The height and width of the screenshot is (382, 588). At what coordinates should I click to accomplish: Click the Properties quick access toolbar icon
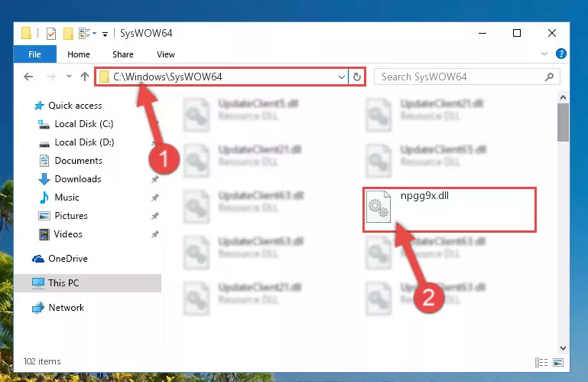[51, 34]
